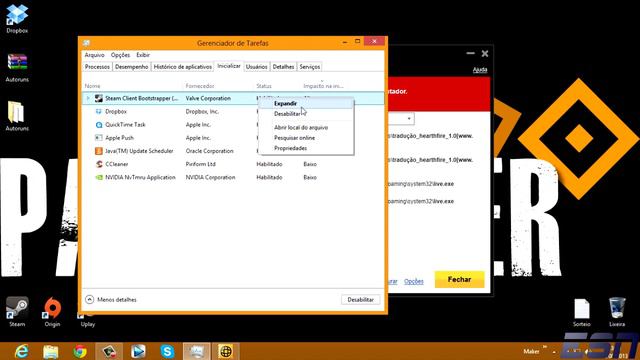Select the NVIDIA Corporation publisher cell
Image resolution: width=640 pixels, height=360 pixels.
210,178
